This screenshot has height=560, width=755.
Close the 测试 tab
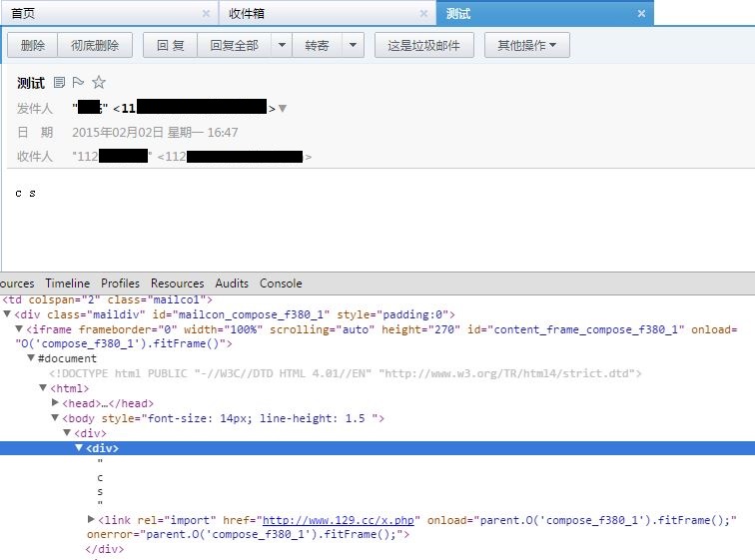click(641, 13)
